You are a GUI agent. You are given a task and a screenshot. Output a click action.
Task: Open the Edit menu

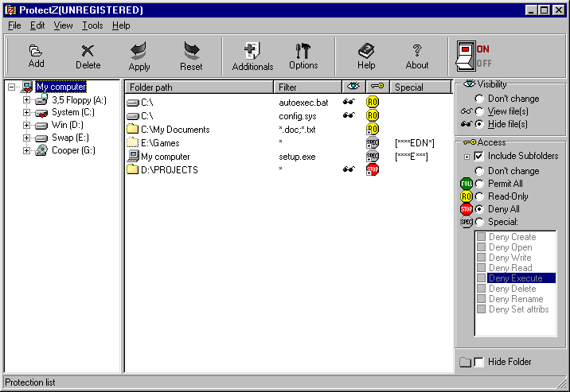(37, 25)
